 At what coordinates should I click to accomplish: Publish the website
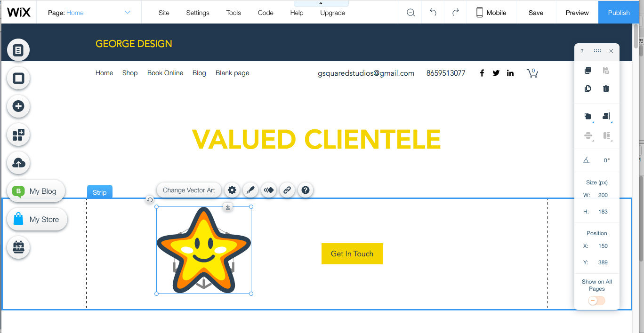(x=619, y=12)
